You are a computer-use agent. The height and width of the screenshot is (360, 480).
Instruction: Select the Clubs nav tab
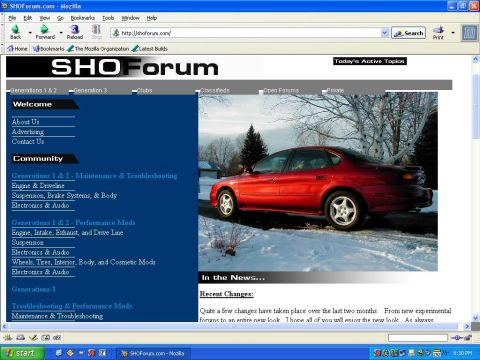pyautogui.click(x=144, y=90)
